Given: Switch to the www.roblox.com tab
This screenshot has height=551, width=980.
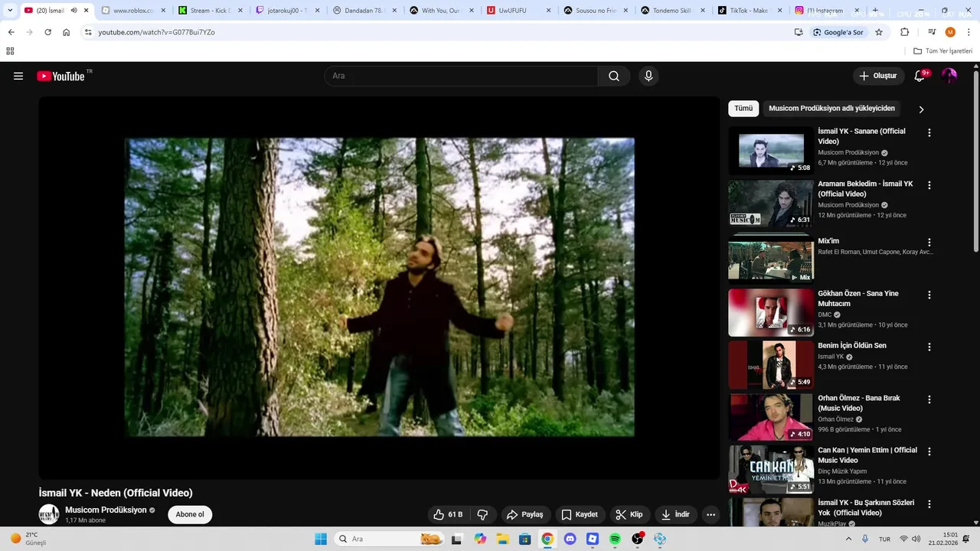Looking at the screenshot, I should pos(133,11).
